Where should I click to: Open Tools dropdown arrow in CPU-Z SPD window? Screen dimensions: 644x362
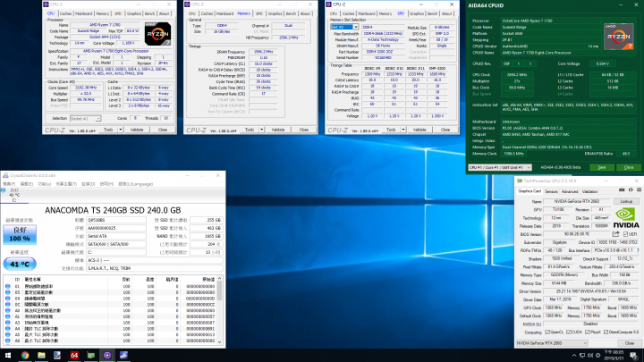[x=403, y=130]
